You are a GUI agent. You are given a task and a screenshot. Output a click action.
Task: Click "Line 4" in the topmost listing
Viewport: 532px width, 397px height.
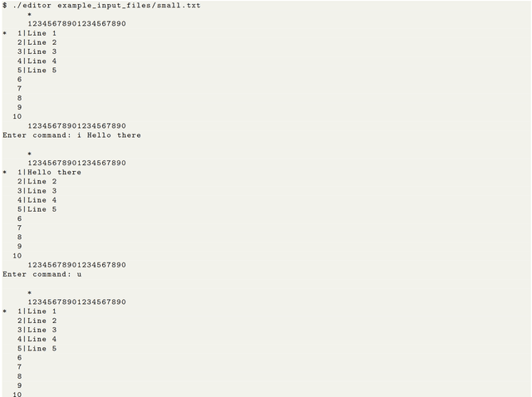point(42,61)
